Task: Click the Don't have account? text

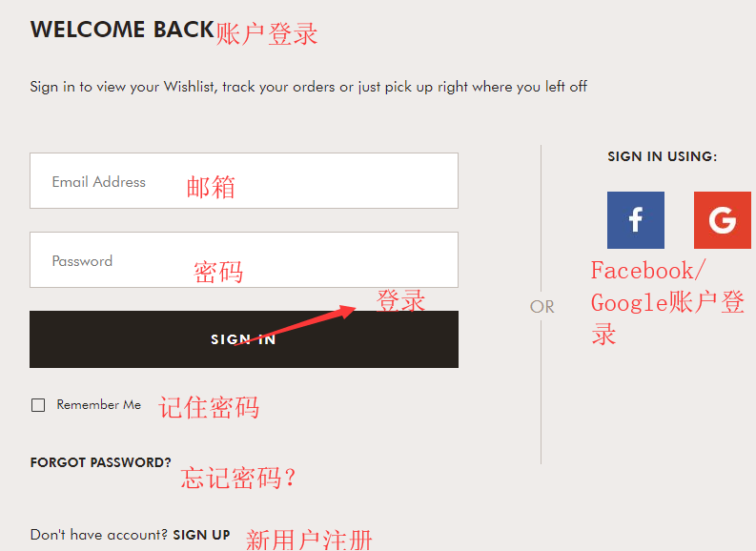Action: [99, 535]
